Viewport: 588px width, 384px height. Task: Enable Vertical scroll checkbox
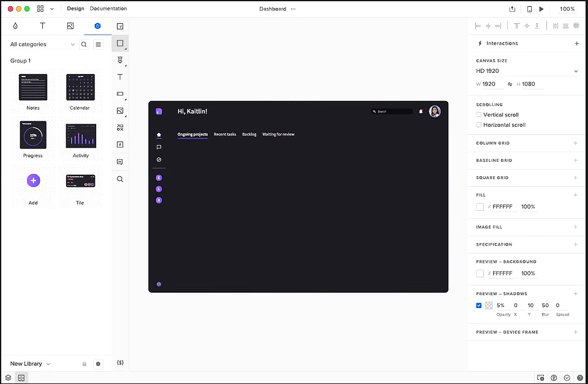(x=479, y=115)
